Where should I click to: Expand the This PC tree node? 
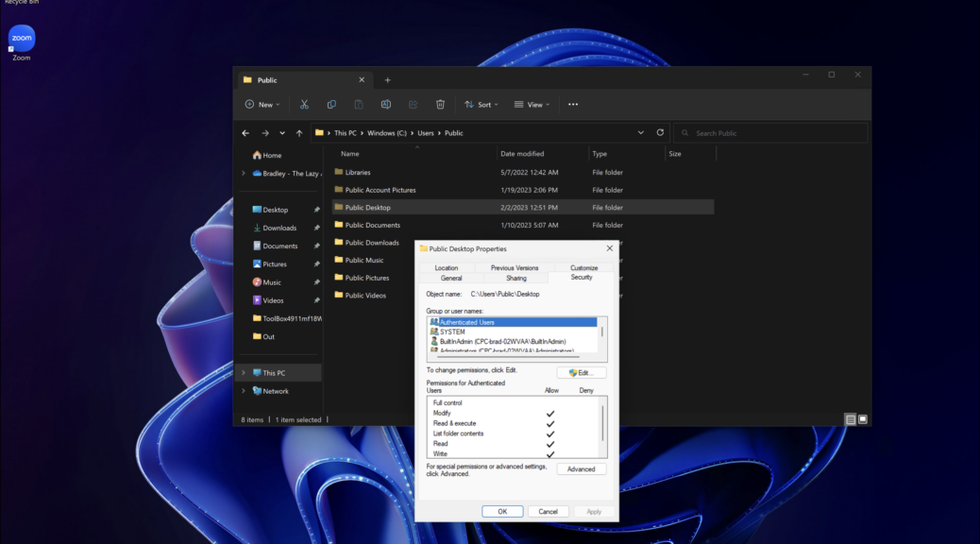[x=244, y=373]
